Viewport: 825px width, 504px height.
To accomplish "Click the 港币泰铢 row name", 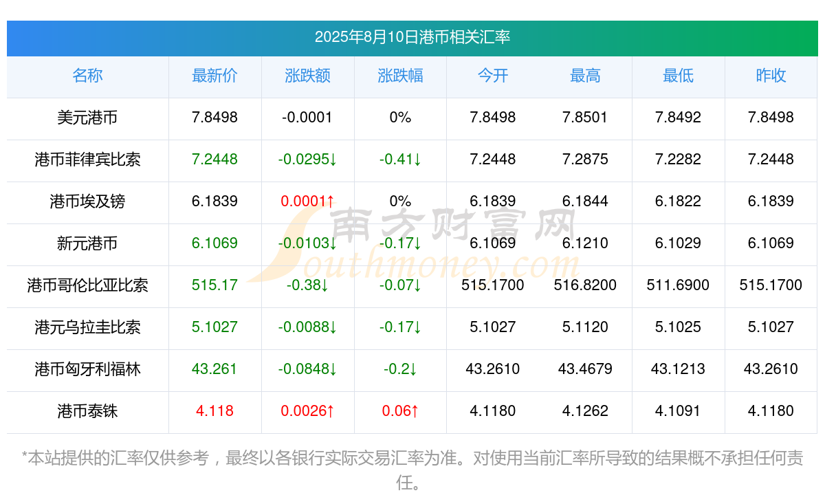I will [x=87, y=411].
